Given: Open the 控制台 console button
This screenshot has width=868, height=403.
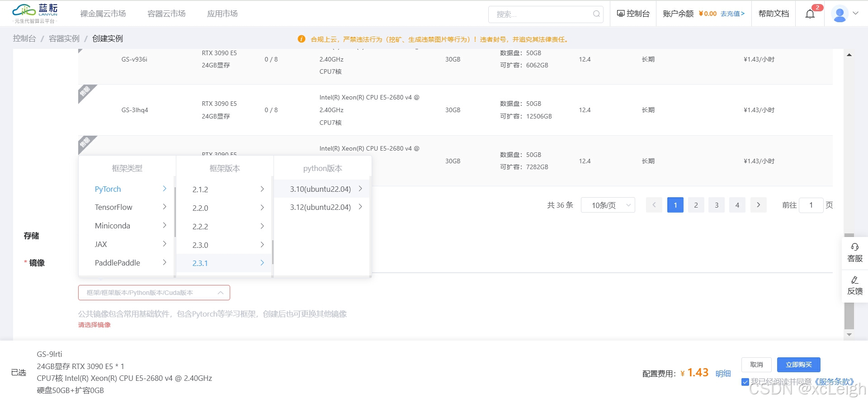Looking at the screenshot, I should [633, 14].
